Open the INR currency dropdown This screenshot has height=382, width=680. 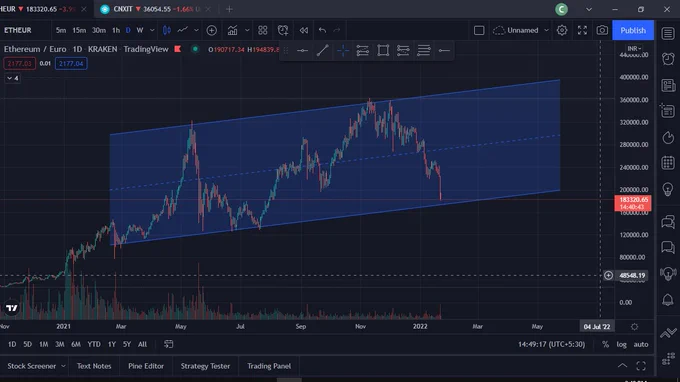tap(634, 49)
